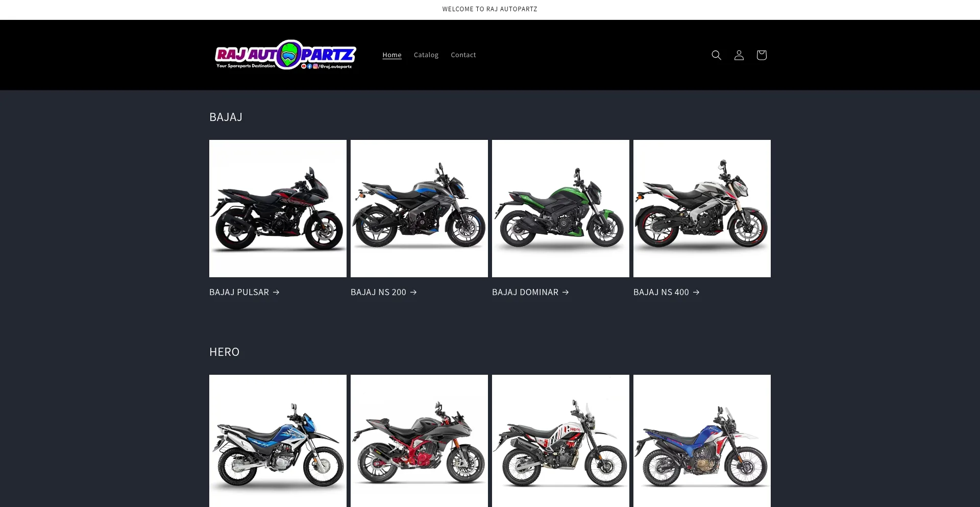This screenshot has width=980, height=507.
Task: Click the Raj Autopartz logo
Action: pyautogui.click(x=286, y=55)
